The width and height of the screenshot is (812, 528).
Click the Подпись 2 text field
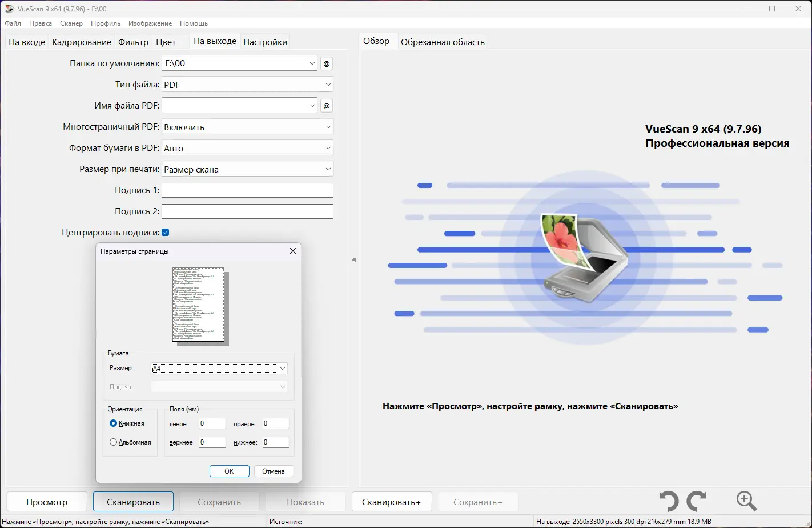(x=247, y=211)
